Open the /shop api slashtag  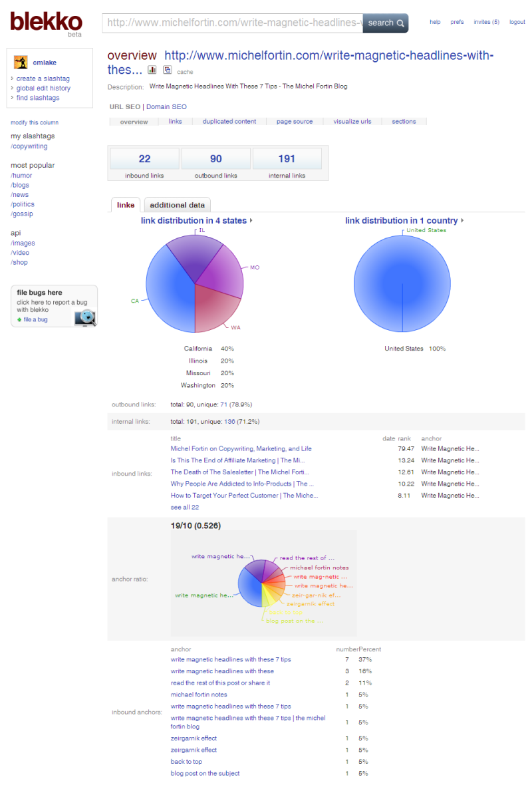19,262
